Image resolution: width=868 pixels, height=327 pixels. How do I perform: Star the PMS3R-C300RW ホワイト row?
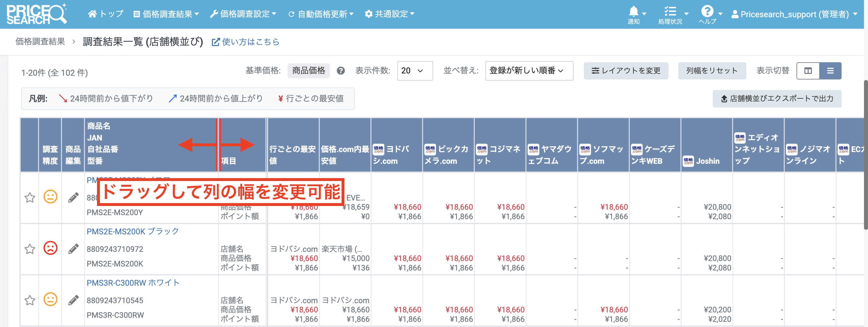(x=30, y=300)
